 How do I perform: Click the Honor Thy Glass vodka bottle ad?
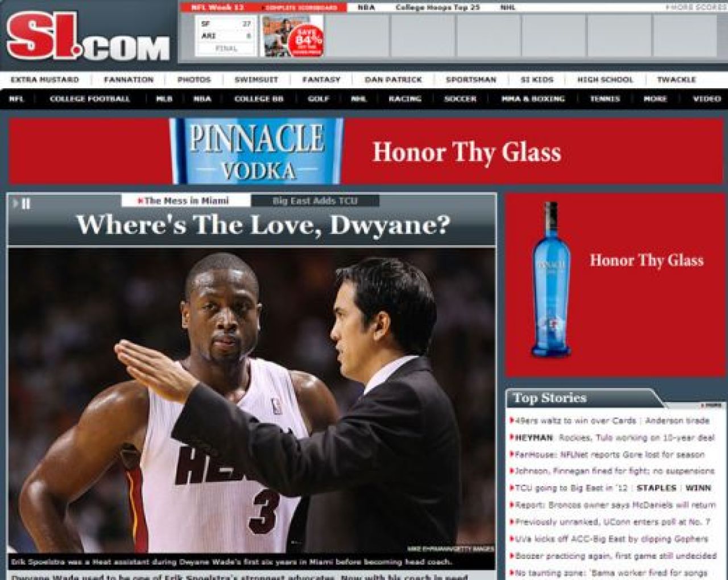615,285
